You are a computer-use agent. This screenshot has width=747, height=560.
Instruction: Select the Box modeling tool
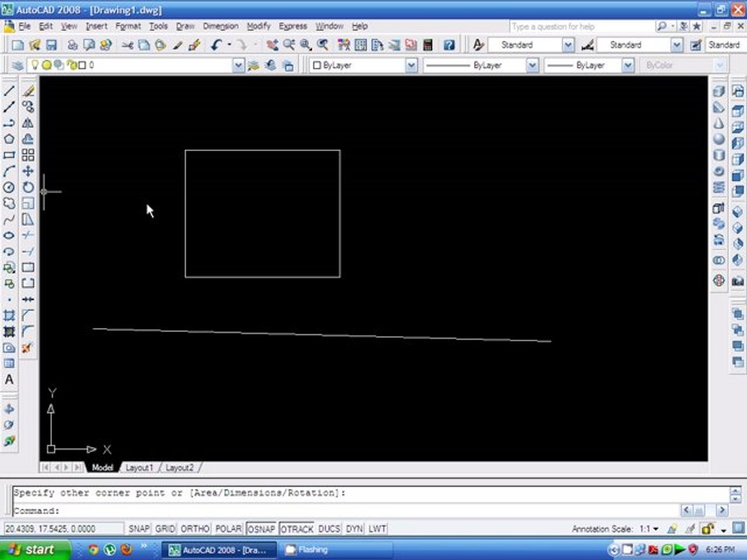(x=719, y=90)
